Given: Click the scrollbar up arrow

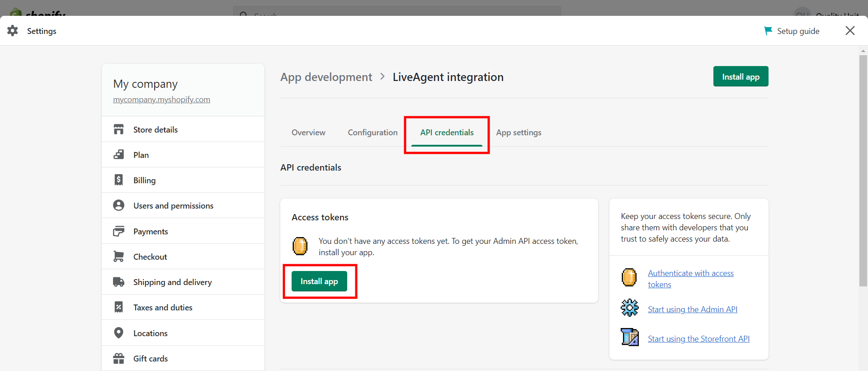Looking at the screenshot, I should [863, 51].
